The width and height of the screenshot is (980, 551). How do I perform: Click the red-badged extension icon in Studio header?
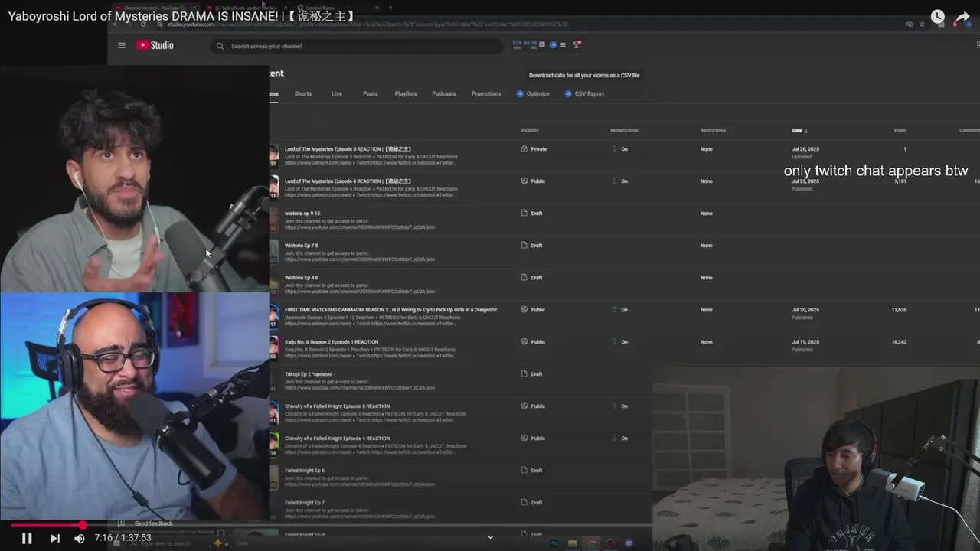(577, 45)
